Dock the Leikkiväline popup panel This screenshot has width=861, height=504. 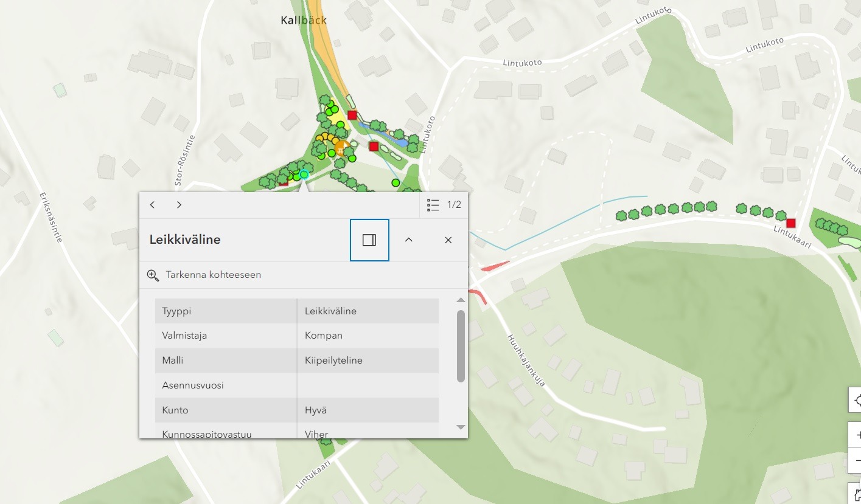369,240
